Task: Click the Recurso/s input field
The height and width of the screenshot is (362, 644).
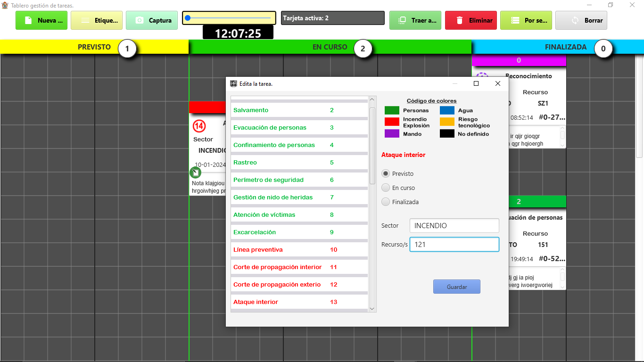Action: [454, 245]
